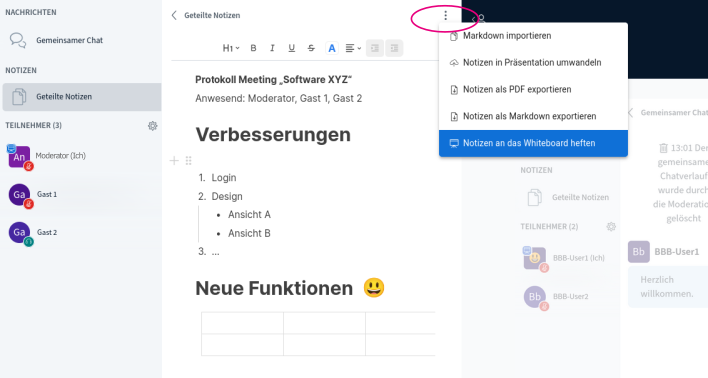
Task: Click the Anwesend attendees line
Action: pos(279,98)
